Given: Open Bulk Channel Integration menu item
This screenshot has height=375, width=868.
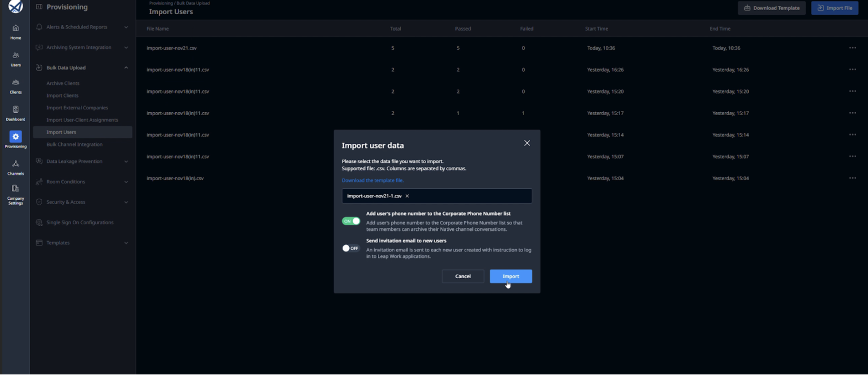Looking at the screenshot, I should 74,144.
